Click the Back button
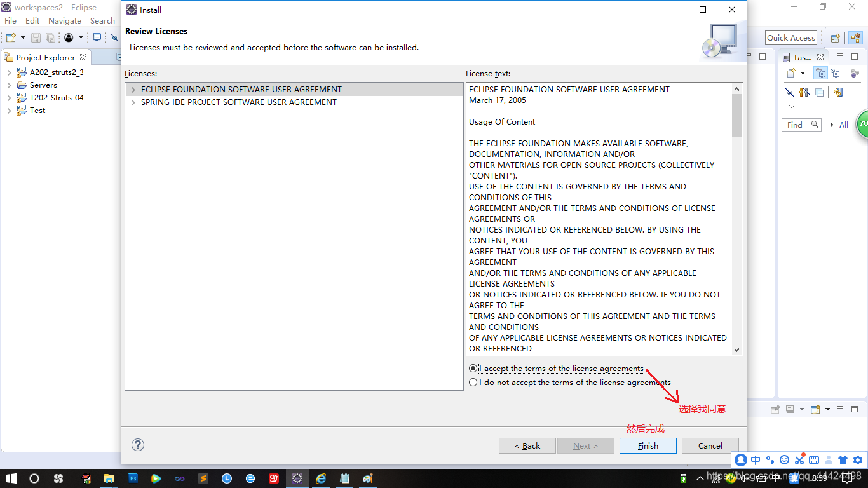 point(527,445)
